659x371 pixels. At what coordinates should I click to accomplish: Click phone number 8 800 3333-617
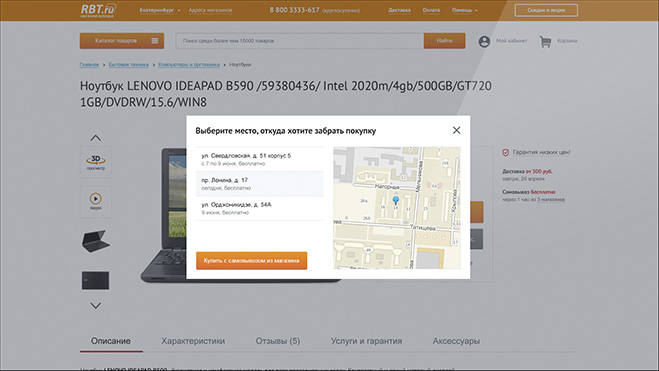pos(295,10)
